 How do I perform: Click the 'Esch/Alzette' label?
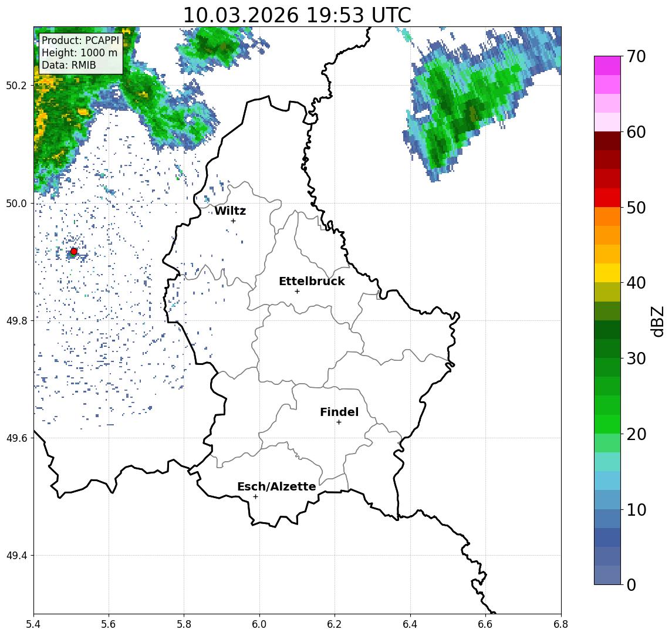[x=276, y=486]
